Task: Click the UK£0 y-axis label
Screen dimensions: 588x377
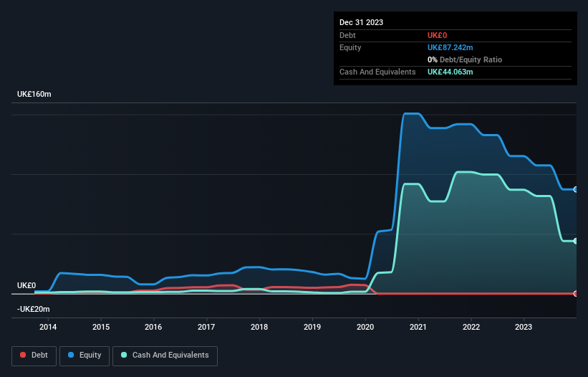Action: click(x=26, y=285)
